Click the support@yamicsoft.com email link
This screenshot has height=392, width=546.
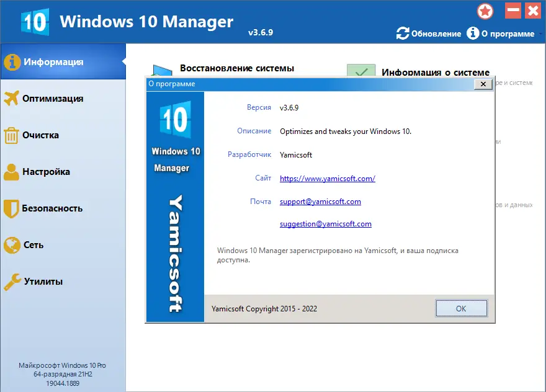tap(320, 202)
